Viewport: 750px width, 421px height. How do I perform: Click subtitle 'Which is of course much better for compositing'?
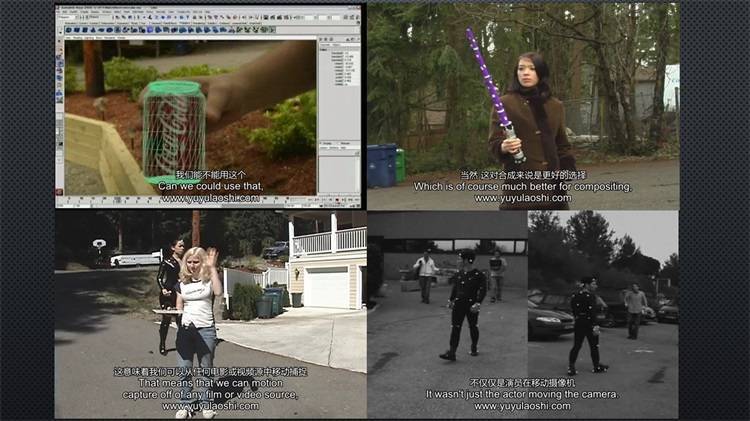[x=522, y=187]
